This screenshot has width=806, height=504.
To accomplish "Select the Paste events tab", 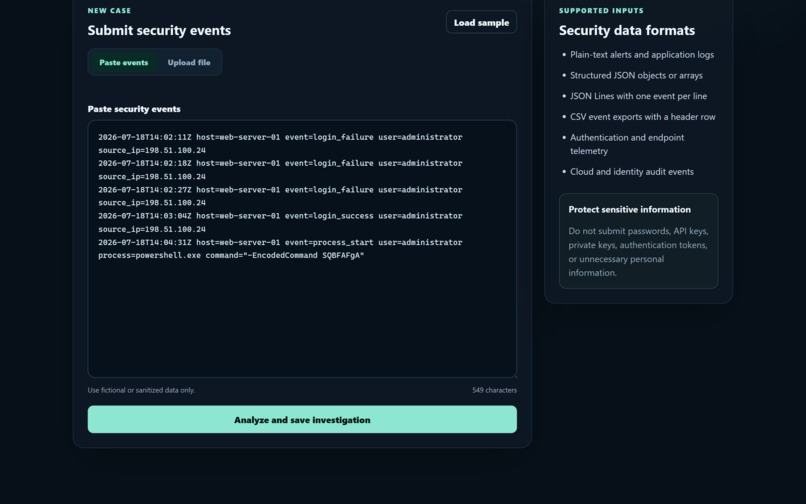I will pos(123,62).
